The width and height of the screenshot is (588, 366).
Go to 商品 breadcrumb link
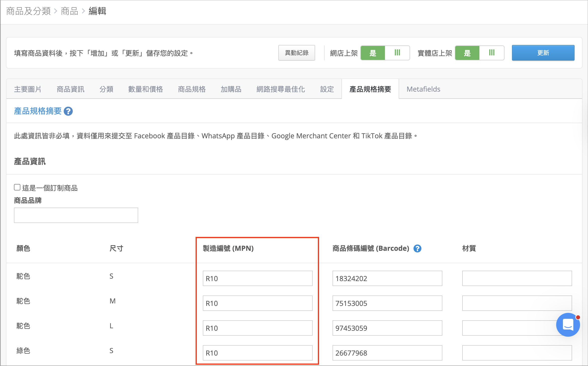(x=70, y=11)
